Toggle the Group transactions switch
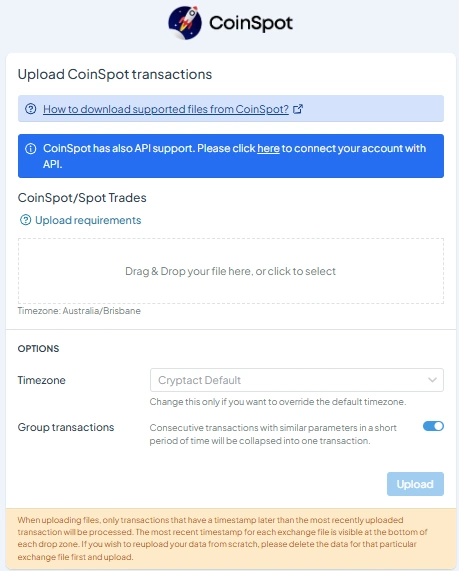This screenshot has height=571, width=459. click(x=433, y=426)
